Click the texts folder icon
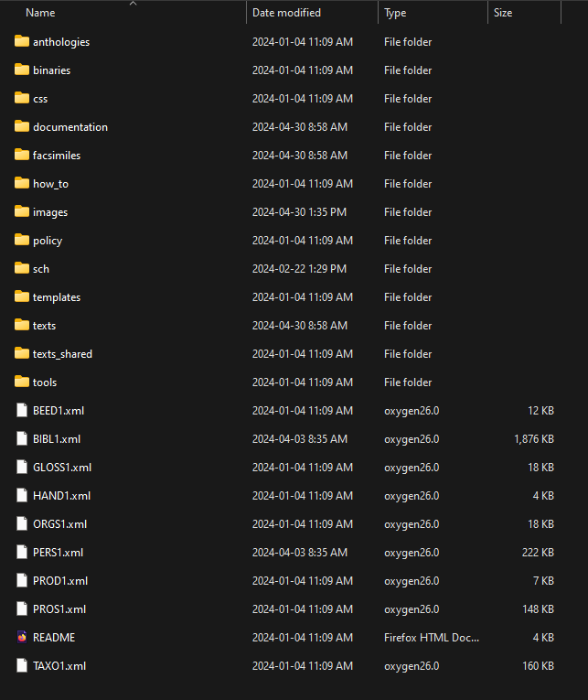588x700 pixels. (21, 325)
